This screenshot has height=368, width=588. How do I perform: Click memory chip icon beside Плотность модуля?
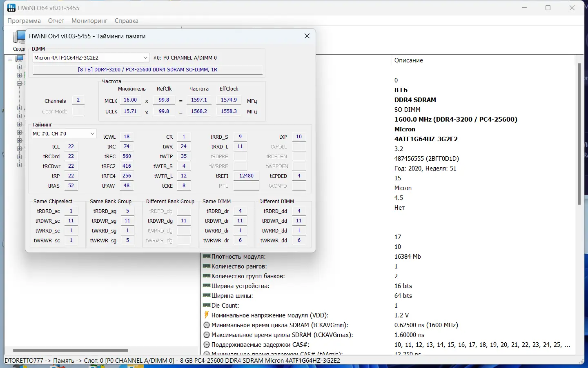tap(207, 256)
